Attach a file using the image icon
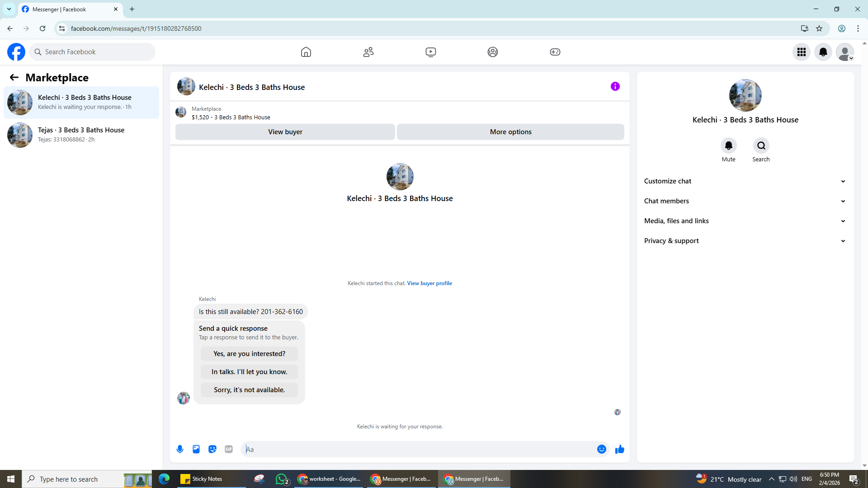Image resolution: width=868 pixels, height=488 pixels. click(196, 449)
